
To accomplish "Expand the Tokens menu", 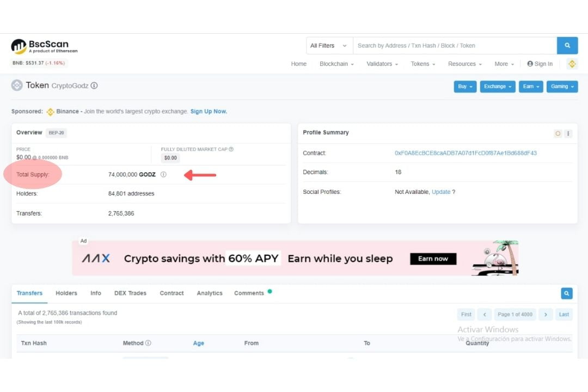I will point(422,64).
